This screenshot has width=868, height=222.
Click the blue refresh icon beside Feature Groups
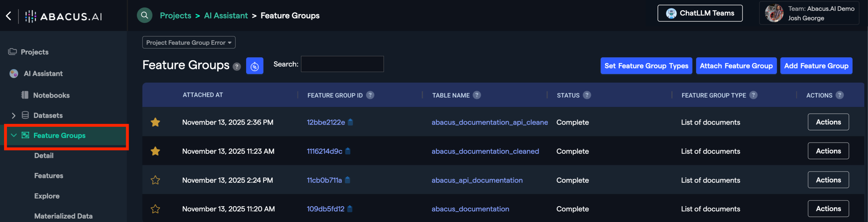[254, 66]
